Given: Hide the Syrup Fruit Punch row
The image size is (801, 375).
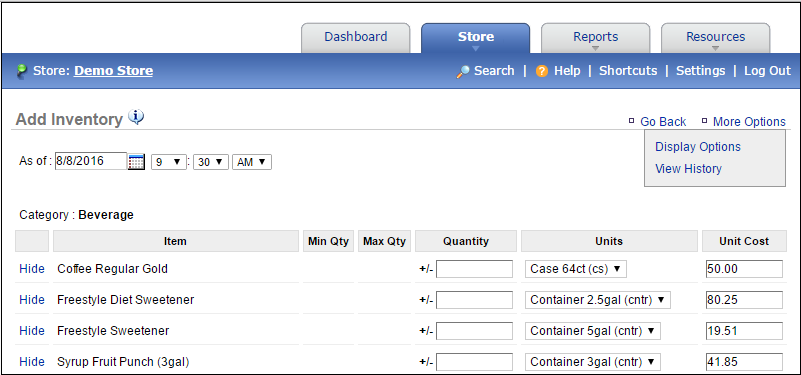Looking at the screenshot, I should tap(32, 362).
